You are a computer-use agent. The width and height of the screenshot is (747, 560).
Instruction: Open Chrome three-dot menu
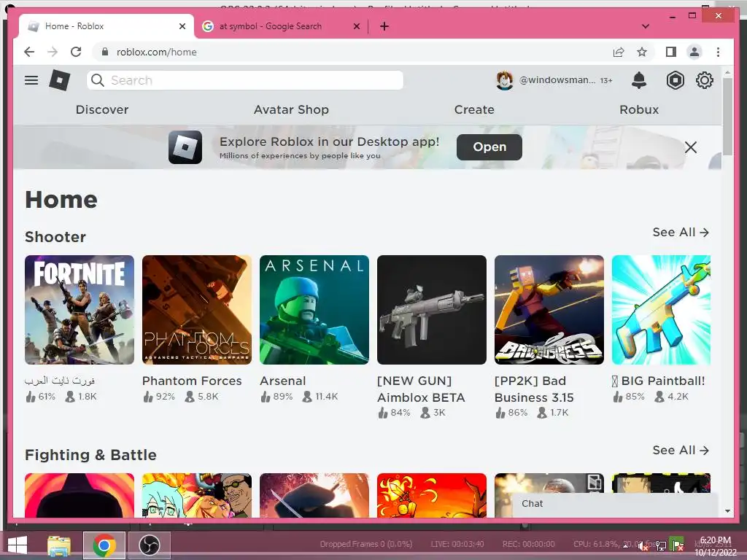tap(718, 52)
